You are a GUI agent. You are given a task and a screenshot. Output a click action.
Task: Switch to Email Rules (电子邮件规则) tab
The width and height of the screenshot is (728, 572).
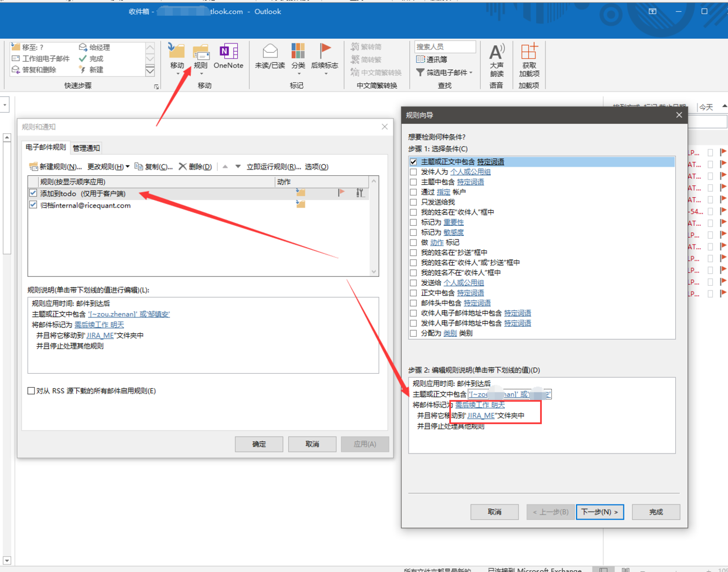click(46, 147)
